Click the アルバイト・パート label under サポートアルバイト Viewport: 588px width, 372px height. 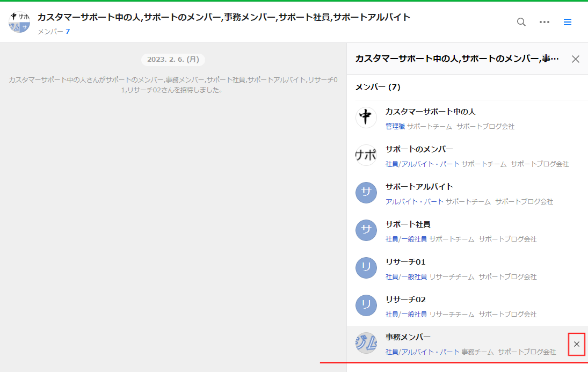(x=414, y=202)
